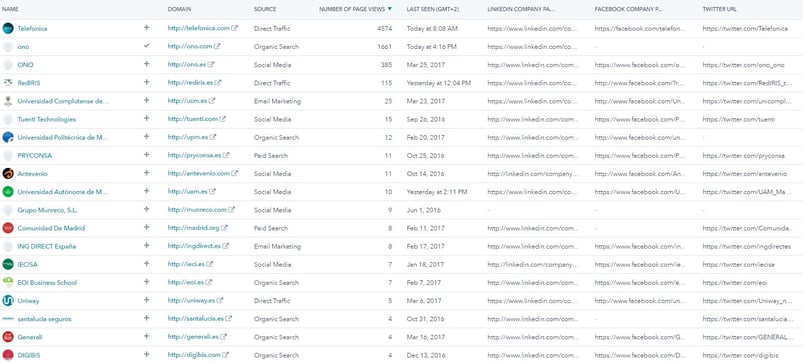Click the 'Jun 1, 2016' date cell
803x363 pixels.
[423, 210]
